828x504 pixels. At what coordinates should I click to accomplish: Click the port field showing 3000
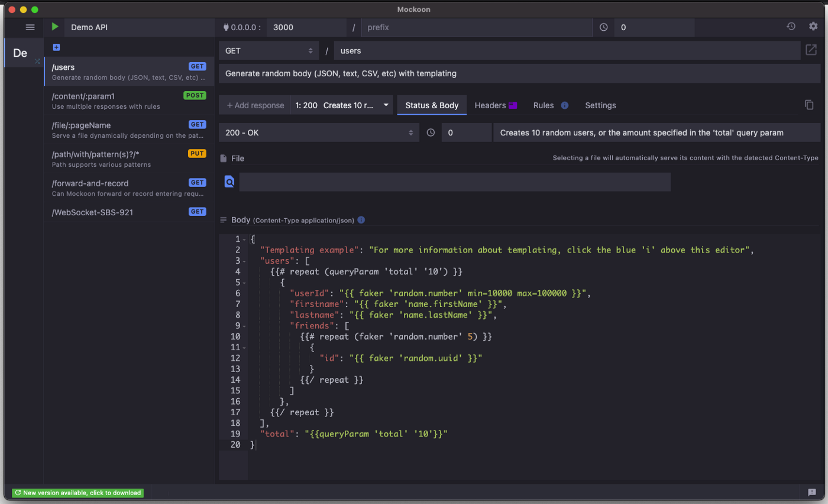(306, 27)
